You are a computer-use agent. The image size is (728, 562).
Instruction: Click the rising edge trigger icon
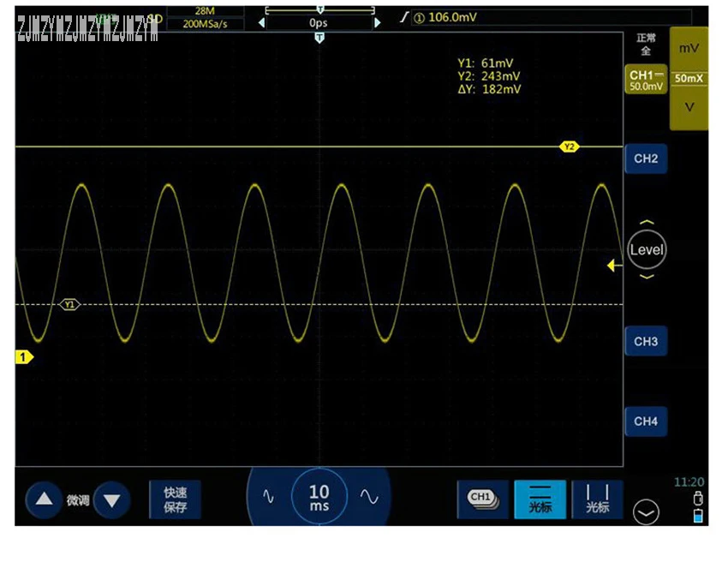click(x=404, y=18)
